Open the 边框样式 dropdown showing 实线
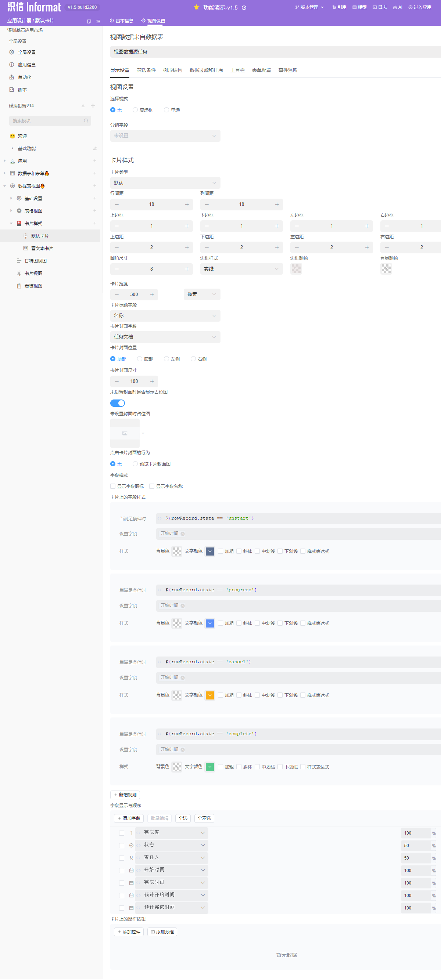441x980 pixels. pyautogui.click(x=241, y=269)
